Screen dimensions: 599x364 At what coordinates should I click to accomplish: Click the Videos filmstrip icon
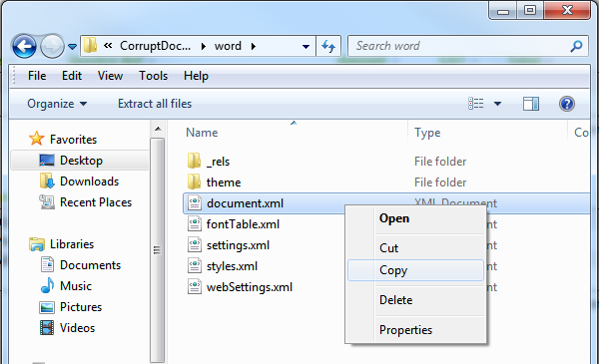[47, 328]
